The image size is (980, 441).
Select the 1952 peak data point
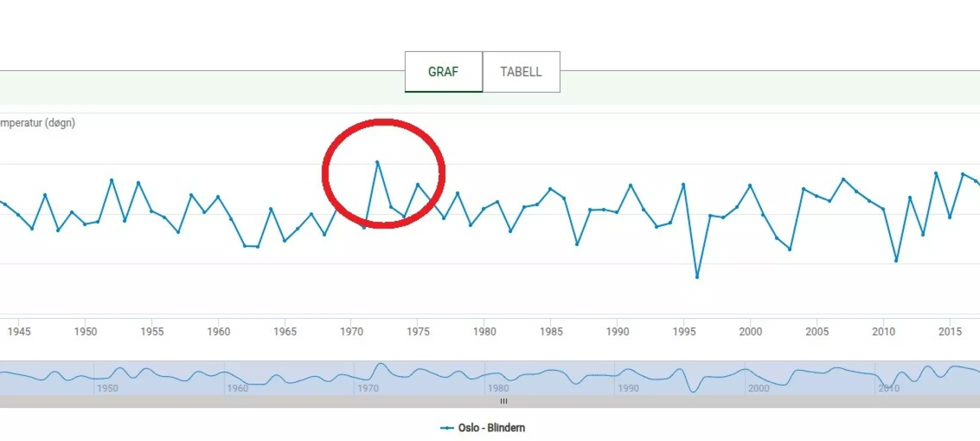click(111, 180)
